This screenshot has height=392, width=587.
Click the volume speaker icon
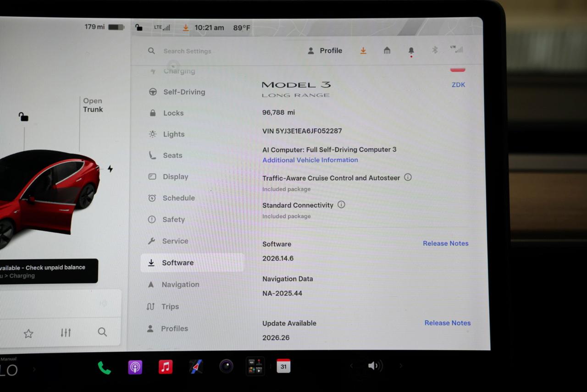click(375, 365)
